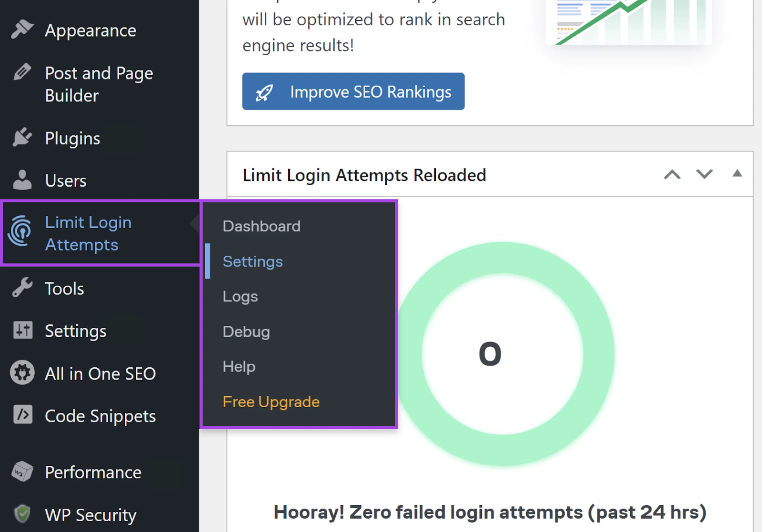Click the Free Upgrade link

[271, 402]
